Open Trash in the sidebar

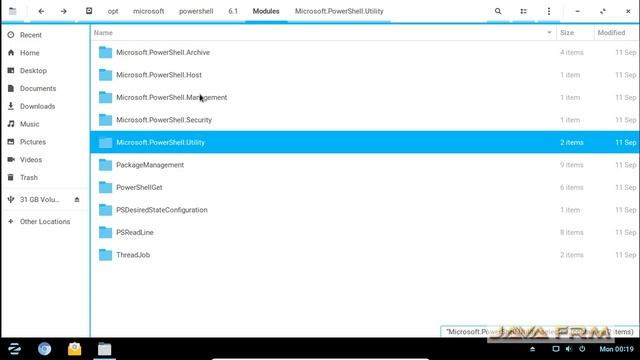[x=29, y=178]
